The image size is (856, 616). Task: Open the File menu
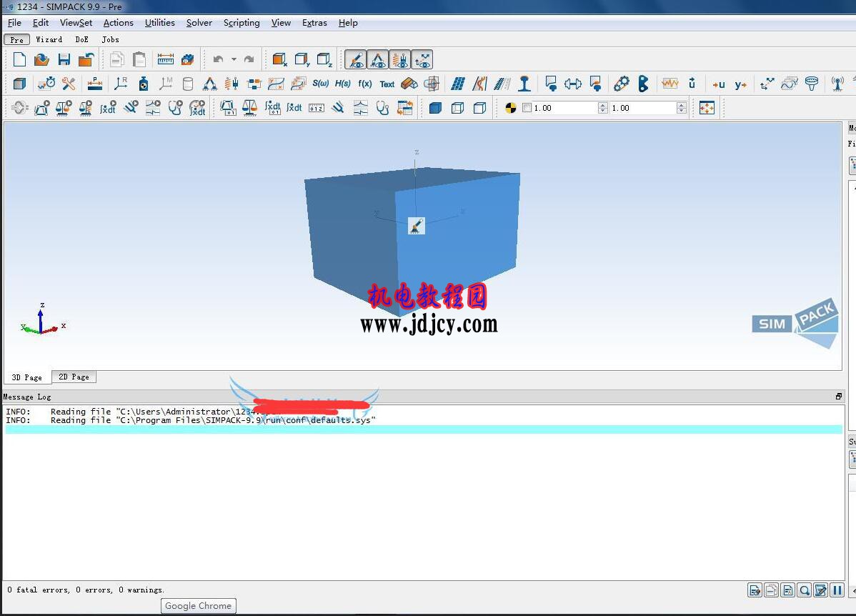pos(15,23)
